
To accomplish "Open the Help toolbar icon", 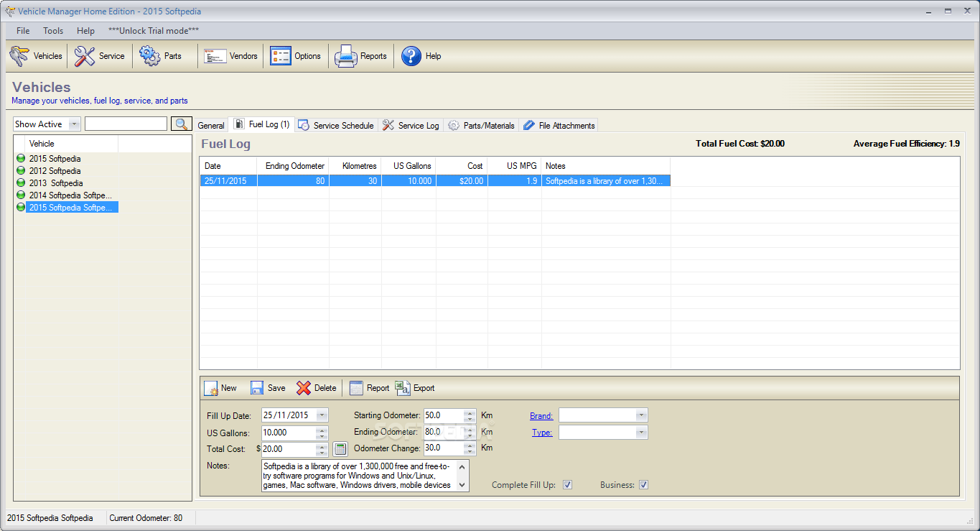I will pyautogui.click(x=421, y=55).
